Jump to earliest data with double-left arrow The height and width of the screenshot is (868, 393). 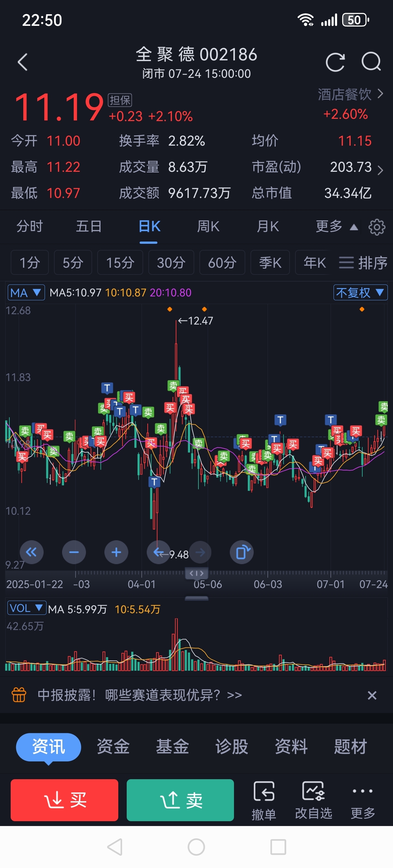click(x=31, y=552)
